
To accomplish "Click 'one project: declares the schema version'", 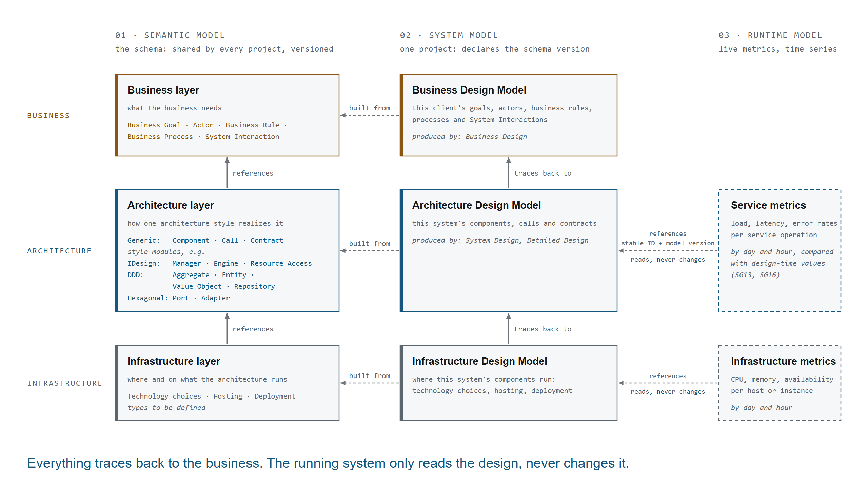I will (x=495, y=49).
